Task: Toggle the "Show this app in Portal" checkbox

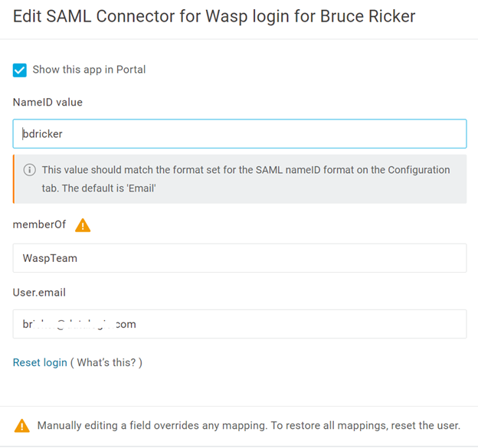Action: [20, 70]
